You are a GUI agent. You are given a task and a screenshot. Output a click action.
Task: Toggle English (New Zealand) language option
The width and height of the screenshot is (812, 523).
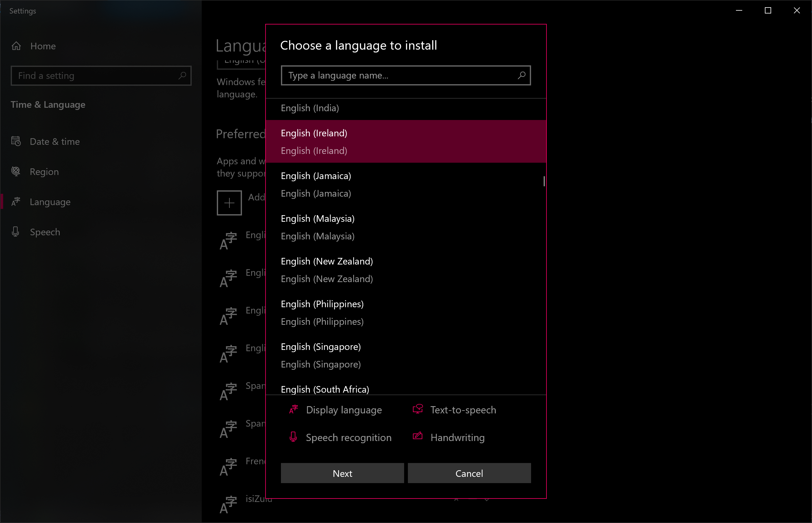pos(406,270)
